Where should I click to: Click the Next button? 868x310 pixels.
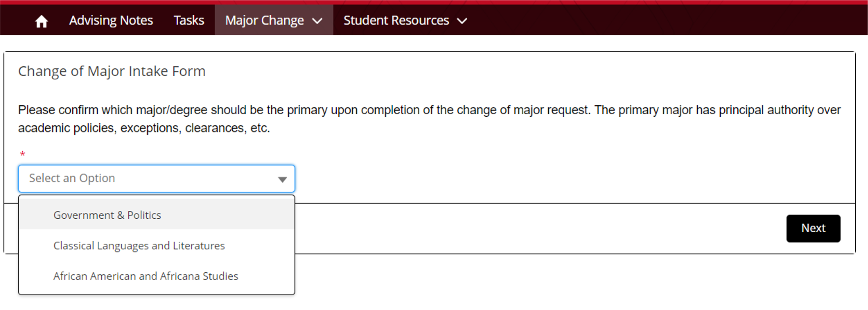click(x=813, y=228)
